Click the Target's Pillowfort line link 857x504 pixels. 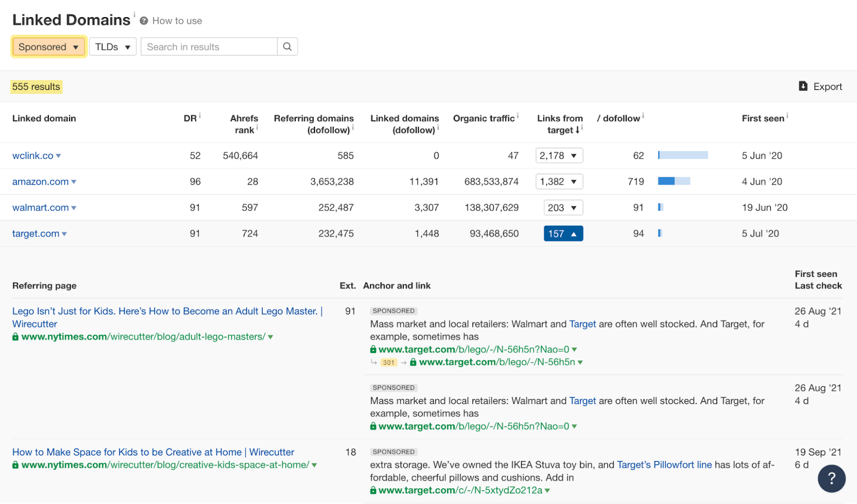[664, 464]
